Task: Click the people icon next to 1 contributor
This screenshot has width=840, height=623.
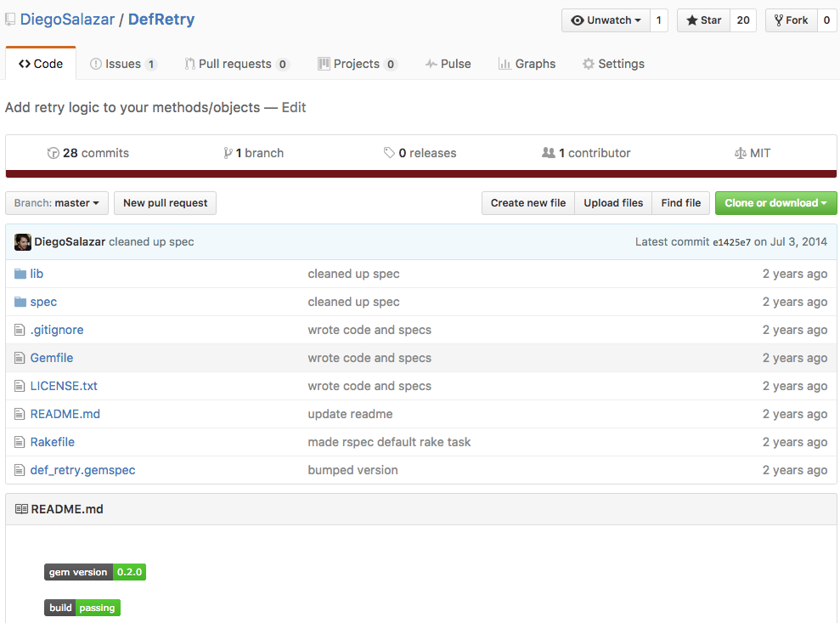Action: pos(549,153)
